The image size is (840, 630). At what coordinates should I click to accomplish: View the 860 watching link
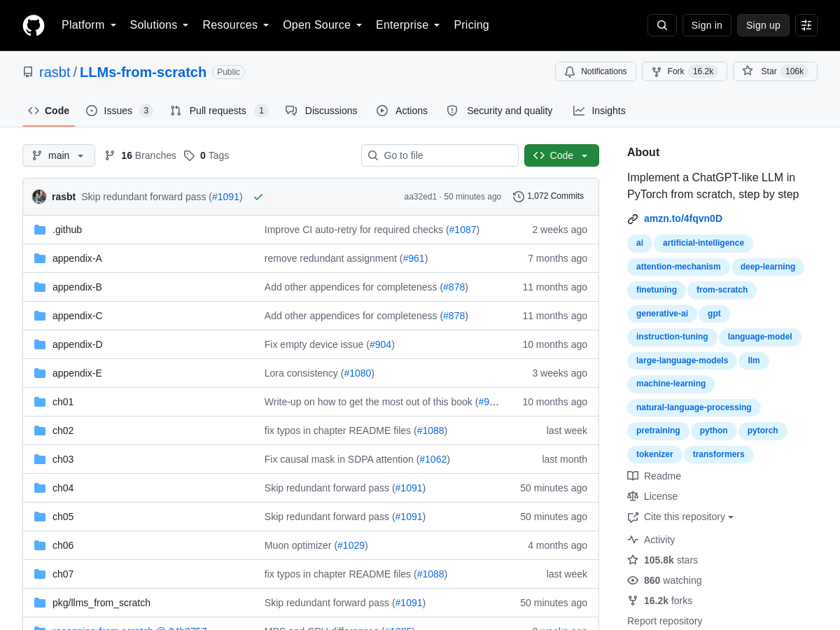point(664,580)
